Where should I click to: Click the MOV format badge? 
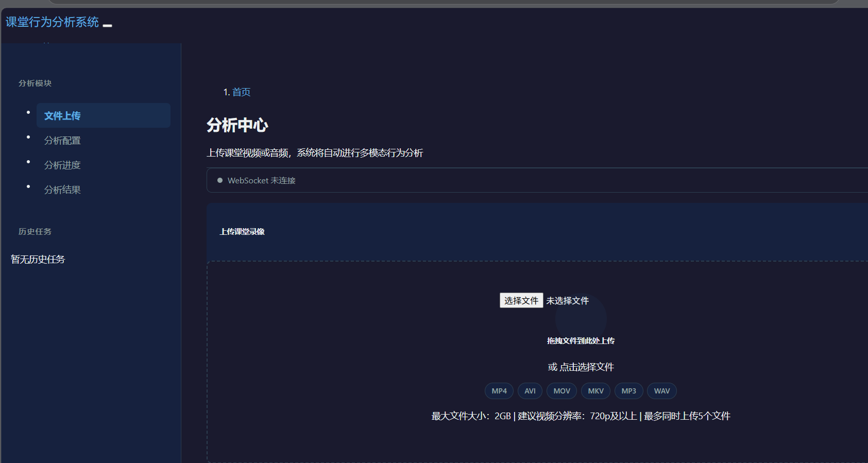(561, 391)
